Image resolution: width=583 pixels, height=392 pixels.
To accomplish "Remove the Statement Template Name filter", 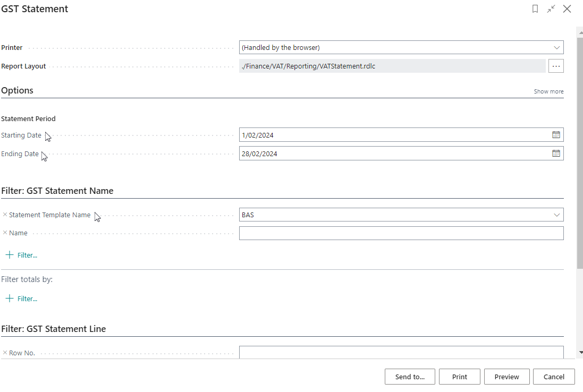I will coord(5,215).
